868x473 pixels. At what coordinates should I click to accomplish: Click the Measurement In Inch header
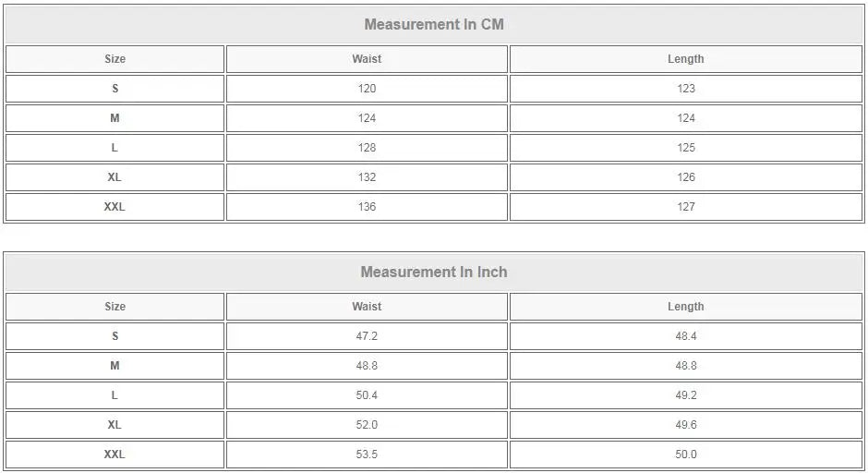point(434,273)
